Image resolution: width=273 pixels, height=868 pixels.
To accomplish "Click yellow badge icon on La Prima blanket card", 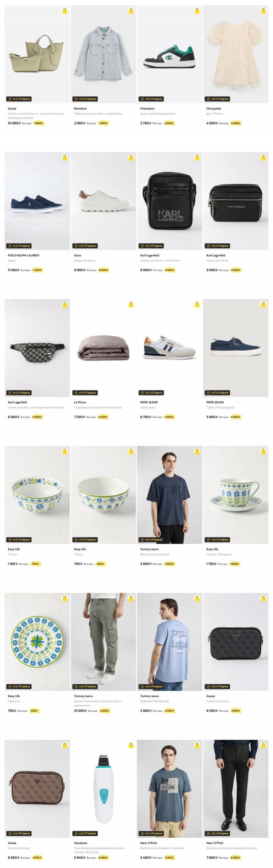I will 131,304.
